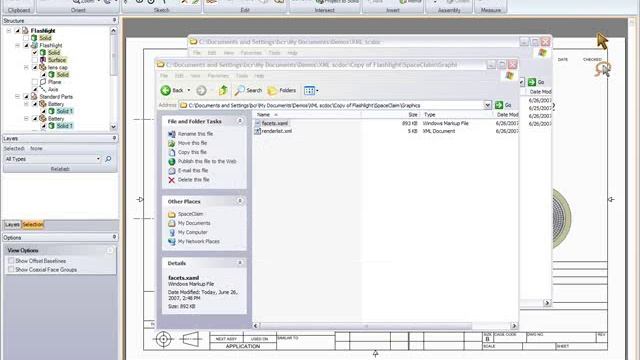This screenshot has width=640, height=360.
Task: Toggle the lens cap visibility checkbox
Action: (x=35, y=67)
